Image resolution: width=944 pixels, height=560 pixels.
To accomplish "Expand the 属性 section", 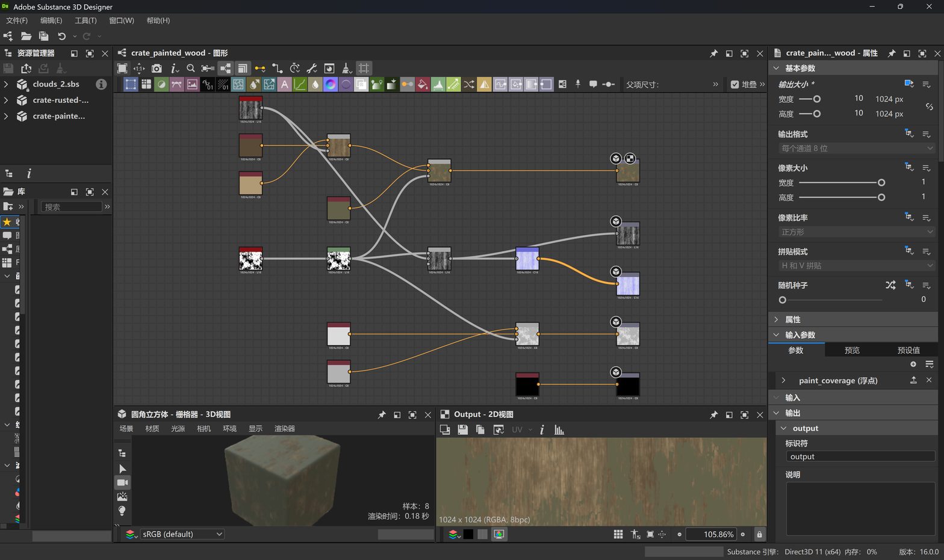I will tap(776, 319).
